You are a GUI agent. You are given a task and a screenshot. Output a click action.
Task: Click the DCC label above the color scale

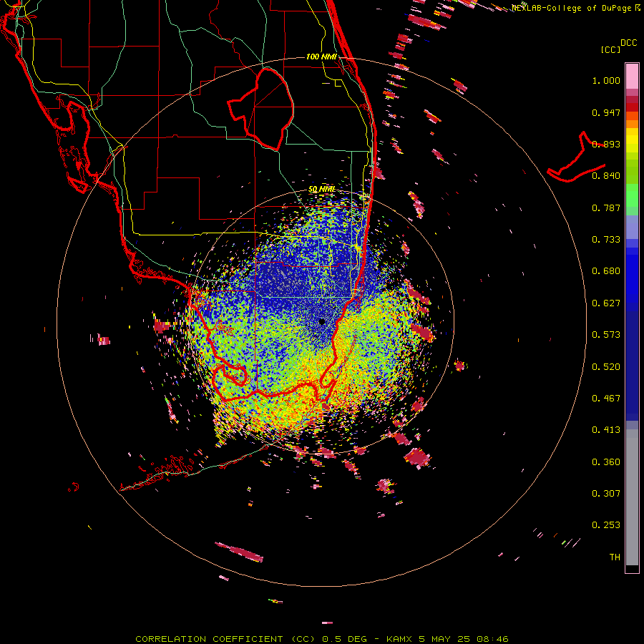[x=628, y=43]
